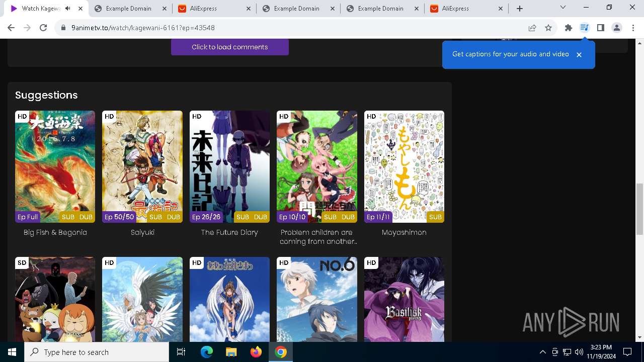Show hidden system tray icons
This screenshot has height=362, width=644.
pos(542,352)
